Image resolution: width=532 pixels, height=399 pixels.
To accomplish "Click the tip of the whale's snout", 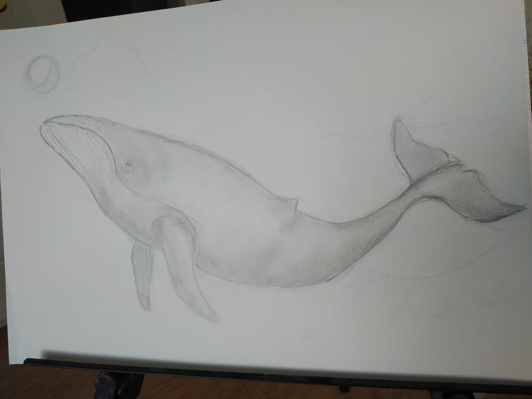I will (x=44, y=127).
